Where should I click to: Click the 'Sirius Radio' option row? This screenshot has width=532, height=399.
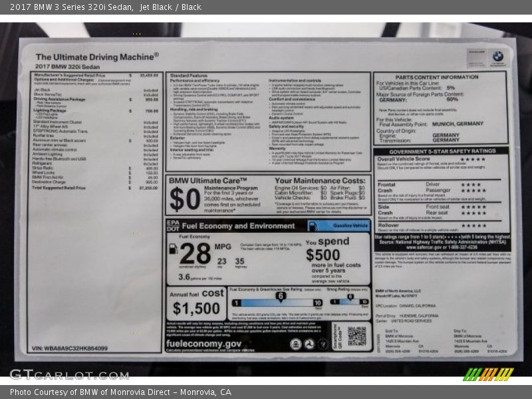point(94,168)
